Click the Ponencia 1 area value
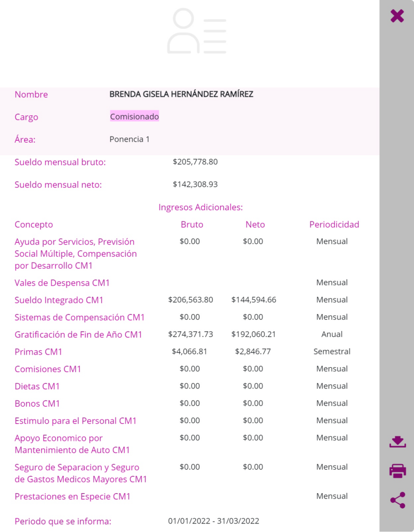414x532 pixels. tap(129, 139)
